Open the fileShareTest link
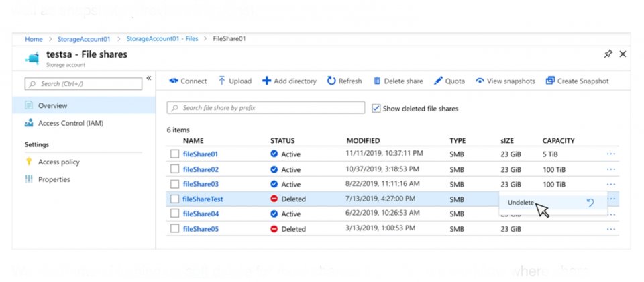 coord(203,199)
